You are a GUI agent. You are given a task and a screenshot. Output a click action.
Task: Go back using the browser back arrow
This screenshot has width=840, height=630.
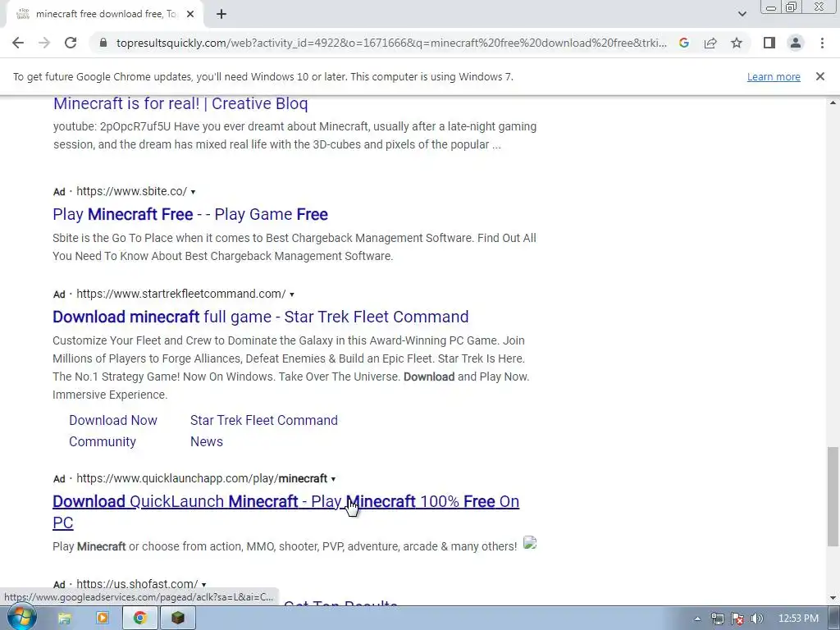(x=18, y=43)
